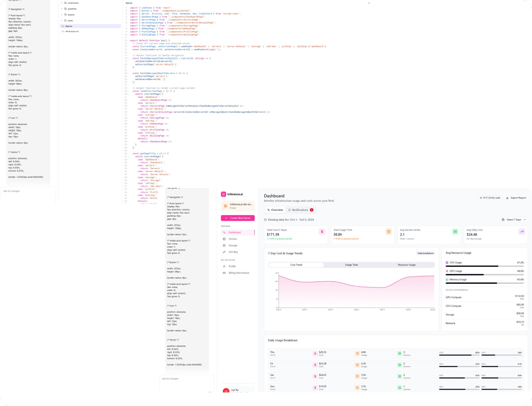Click the Inference.ai logo icon

pyautogui.click(x=223, y=194)
